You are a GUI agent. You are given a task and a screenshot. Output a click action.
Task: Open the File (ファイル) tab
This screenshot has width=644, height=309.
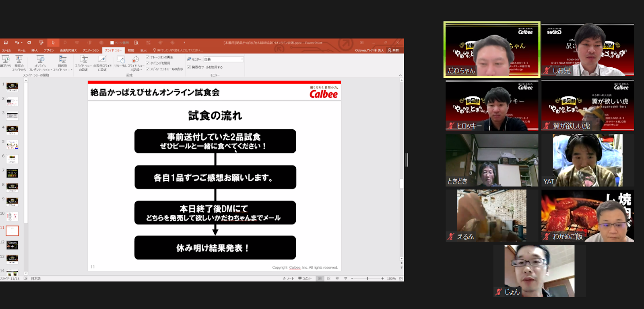(6, 50)
